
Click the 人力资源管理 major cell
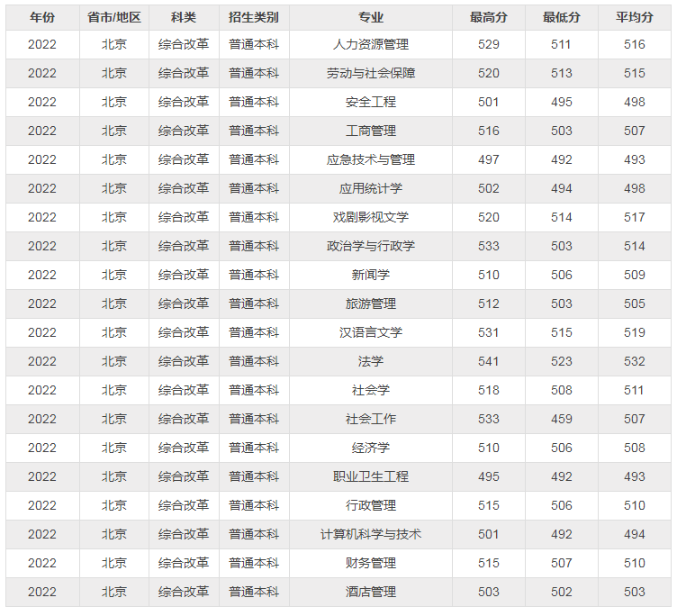pos(370,44)
